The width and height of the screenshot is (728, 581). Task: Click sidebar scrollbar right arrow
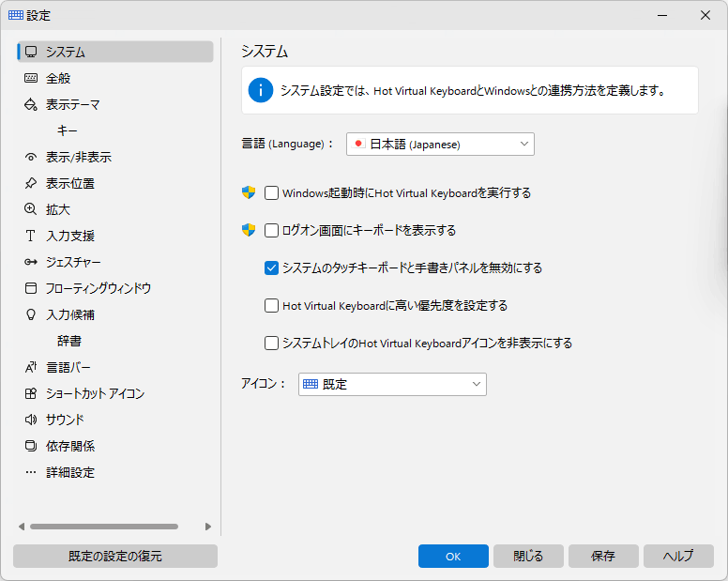208,527
